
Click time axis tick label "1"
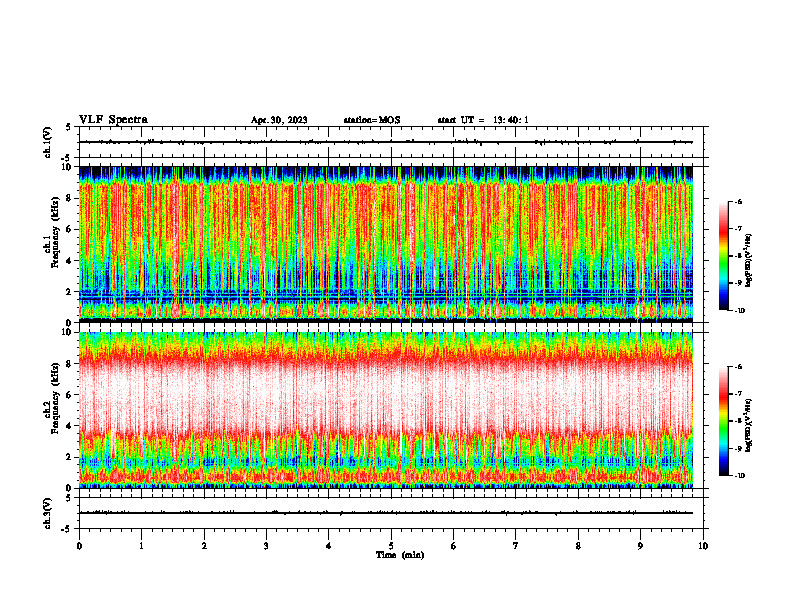point(141,546)
